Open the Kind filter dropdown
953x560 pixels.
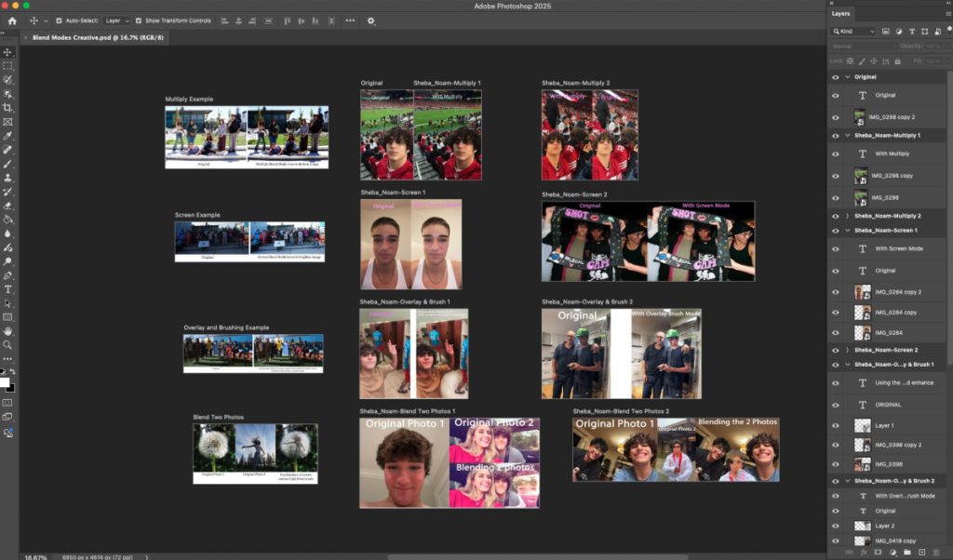[x=854, y=31]
